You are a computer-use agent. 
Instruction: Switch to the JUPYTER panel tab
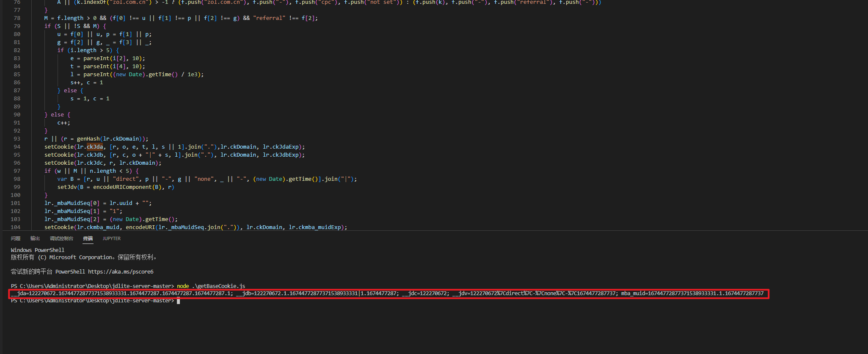[112, 238]
